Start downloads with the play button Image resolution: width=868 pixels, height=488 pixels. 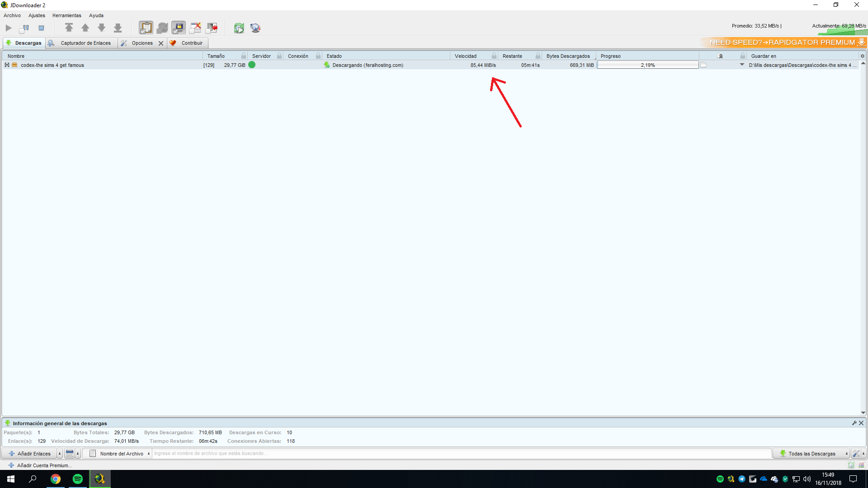click(9, 28)
